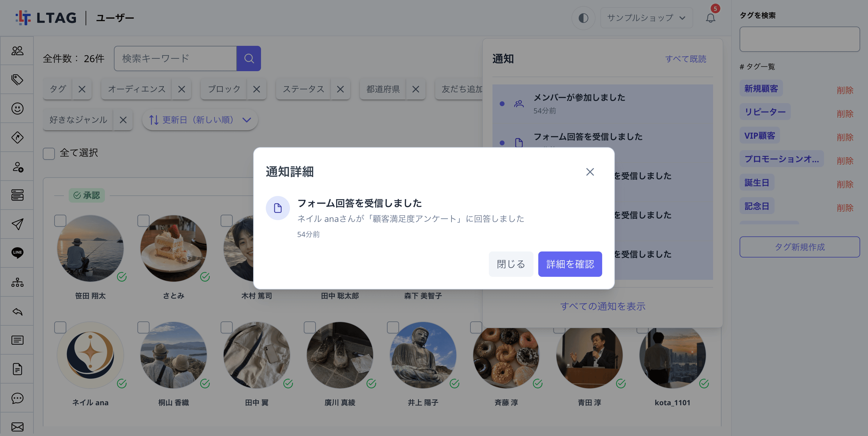The height and width of the screenshot is (436, 868).
Task: Open the サンプルショップ shop dropdown
Action: (x=646, y=17)
